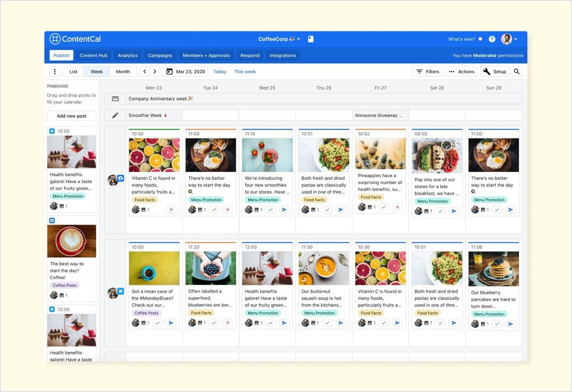Screen dimensions: 572x392
Task: Go to previous week arrow
Action: 145,71
